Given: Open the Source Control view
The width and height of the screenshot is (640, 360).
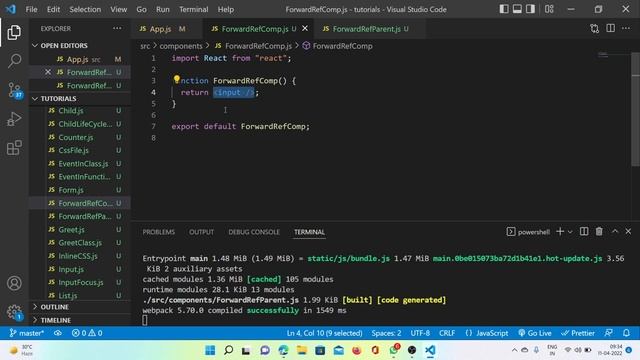Looking at the screenshot, I should [x=15, y=90].
